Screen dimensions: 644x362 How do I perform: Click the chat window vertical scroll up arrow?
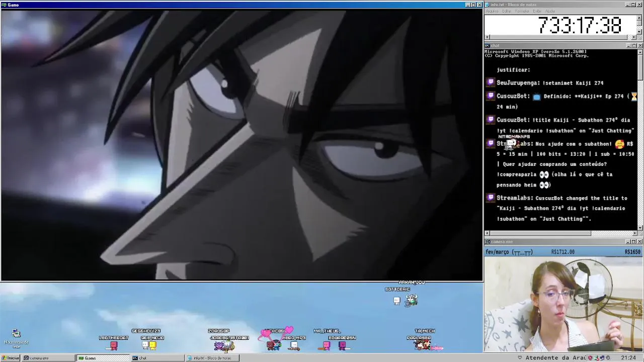tap(640, 51)
